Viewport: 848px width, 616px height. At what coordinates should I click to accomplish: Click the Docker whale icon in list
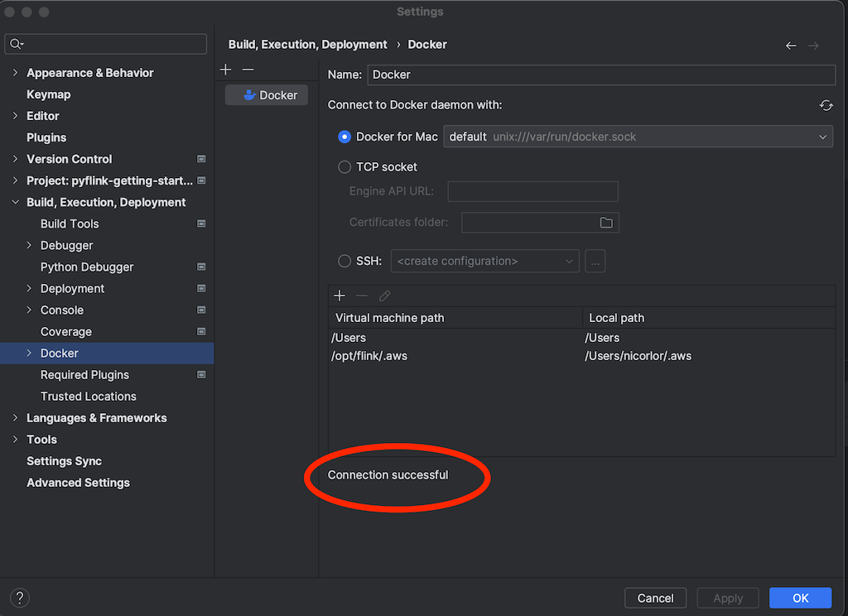click(x=248, y=94)
